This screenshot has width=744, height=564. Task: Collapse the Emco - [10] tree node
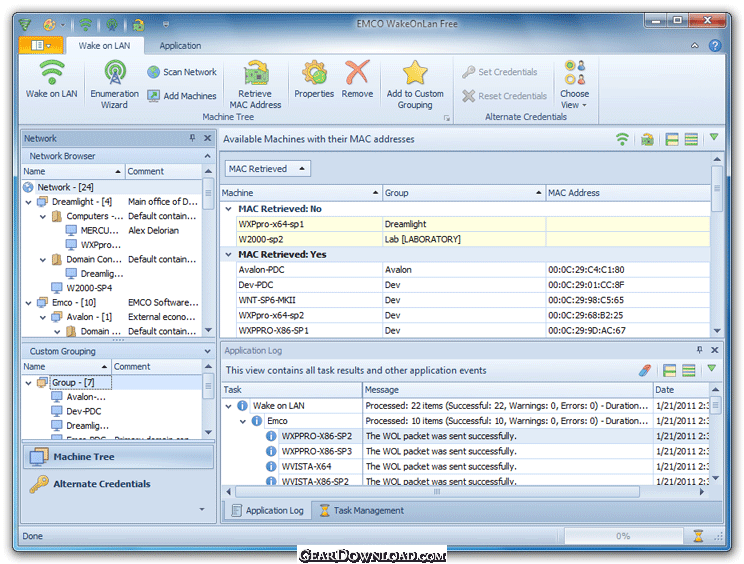[x=28, y=303]
